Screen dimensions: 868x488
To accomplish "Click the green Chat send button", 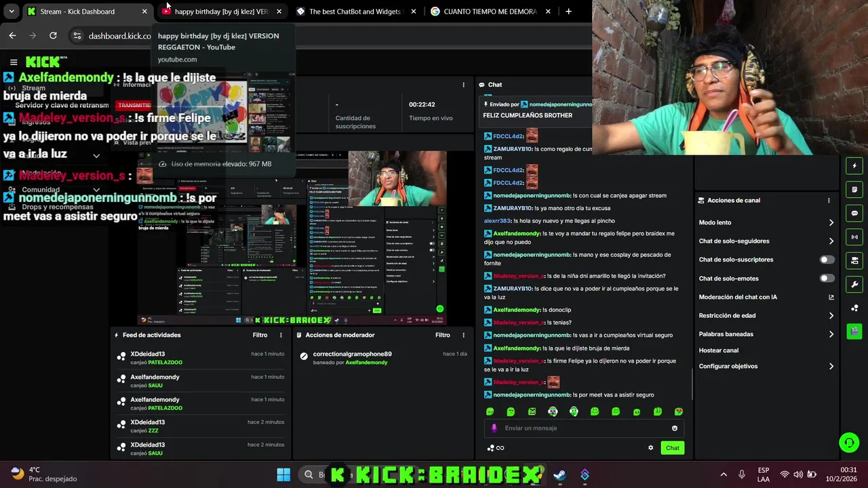I will tap(672, 448).
